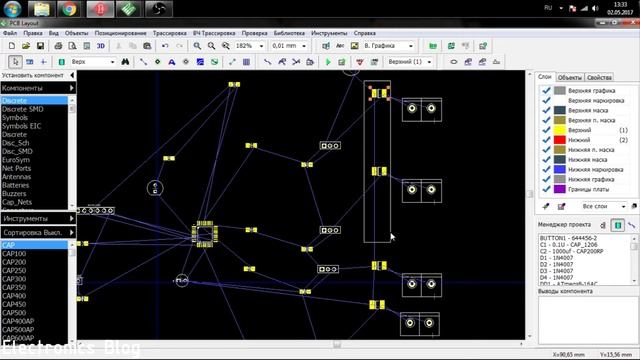
Task: Switch to the Свойства tab
Action: [x=599, y=78]
